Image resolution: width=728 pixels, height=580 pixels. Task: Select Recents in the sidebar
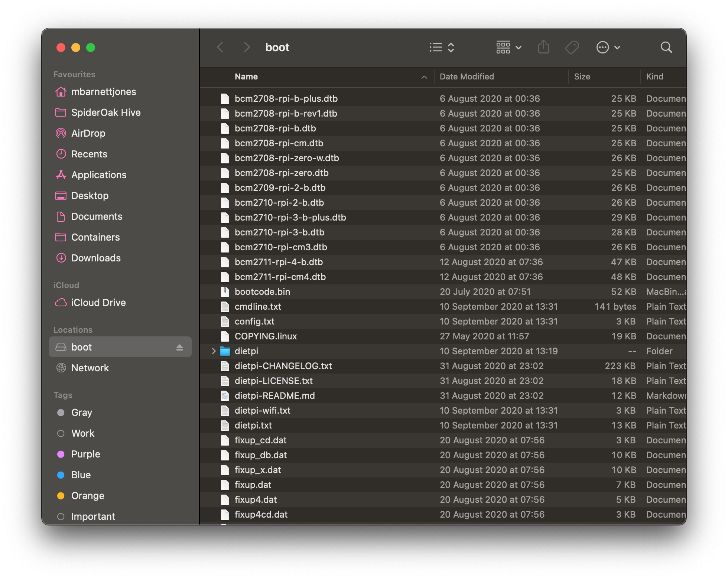(89, 154)
